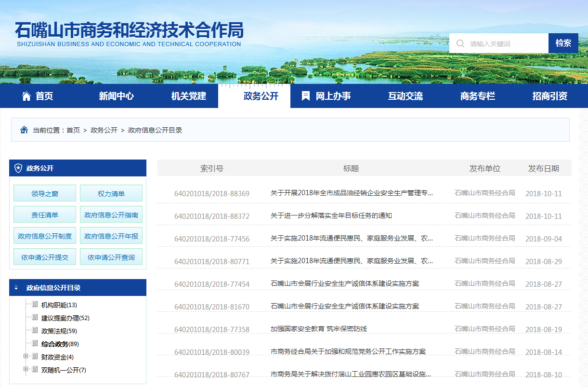Click the document icon beside 政策法规
Screen dimensions: 588x388
[x=35, y=331]
